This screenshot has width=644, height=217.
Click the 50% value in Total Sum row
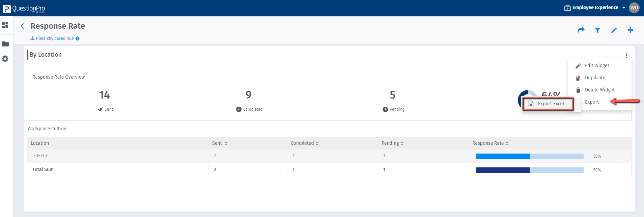tap(597, 170)
